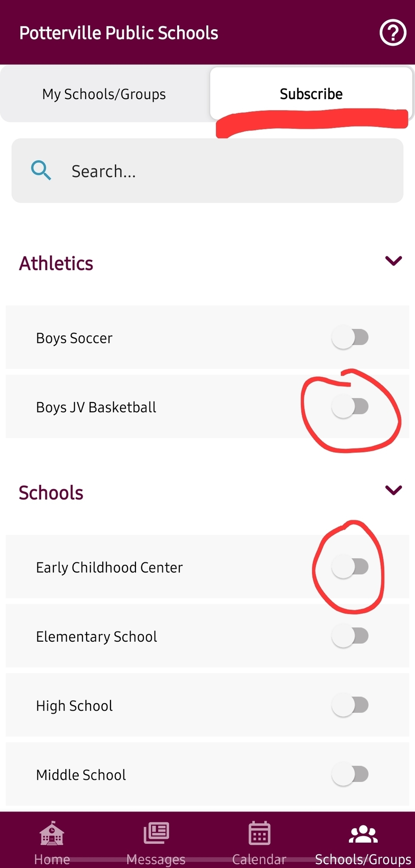Tap the Schools section heading
The image size is (415, 868).
[x=51, y=493]
